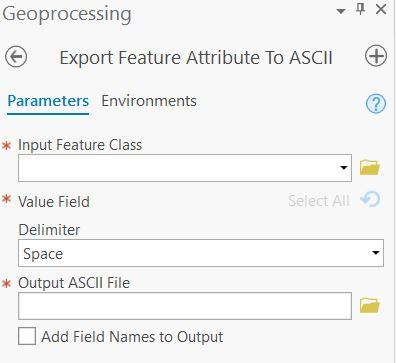Click the Add Field Names to Output label
This screenshot has height=363, width=396.
pyautogui.click(x=132, y=337)
